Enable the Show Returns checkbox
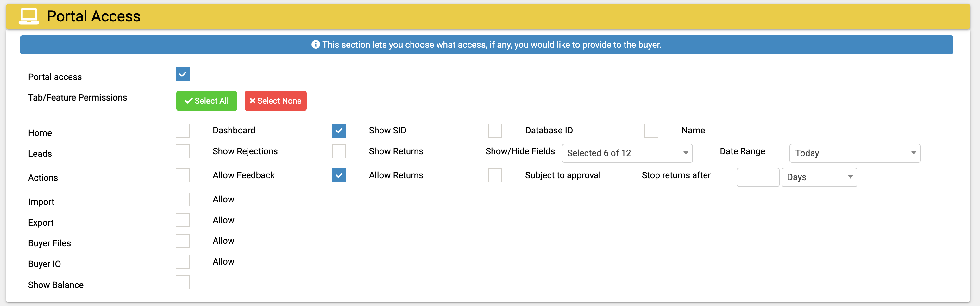The height and width of the screenshot is (306, 980). [339, 151]
